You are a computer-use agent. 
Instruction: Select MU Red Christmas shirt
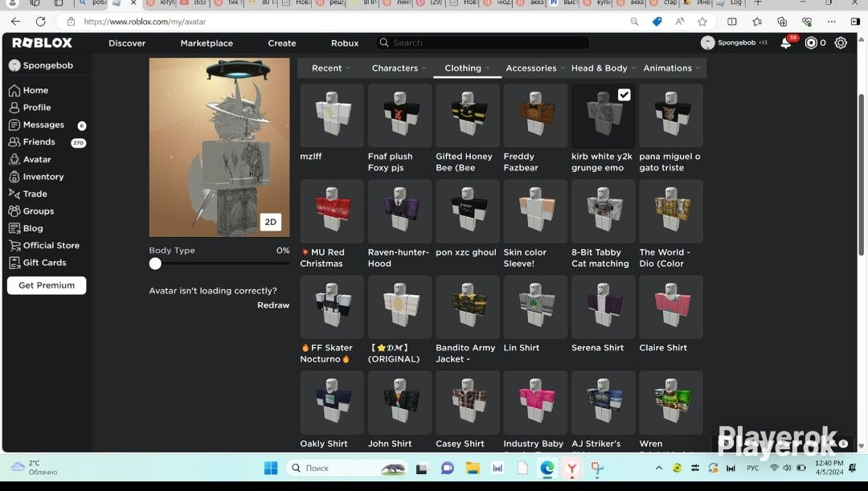click(x=332, y=211)
